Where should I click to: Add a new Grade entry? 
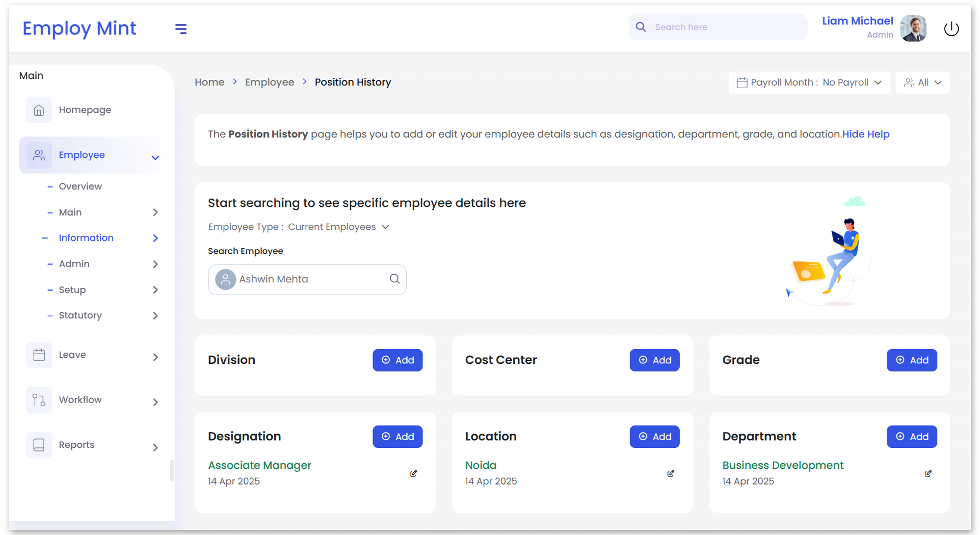point(911,360)
